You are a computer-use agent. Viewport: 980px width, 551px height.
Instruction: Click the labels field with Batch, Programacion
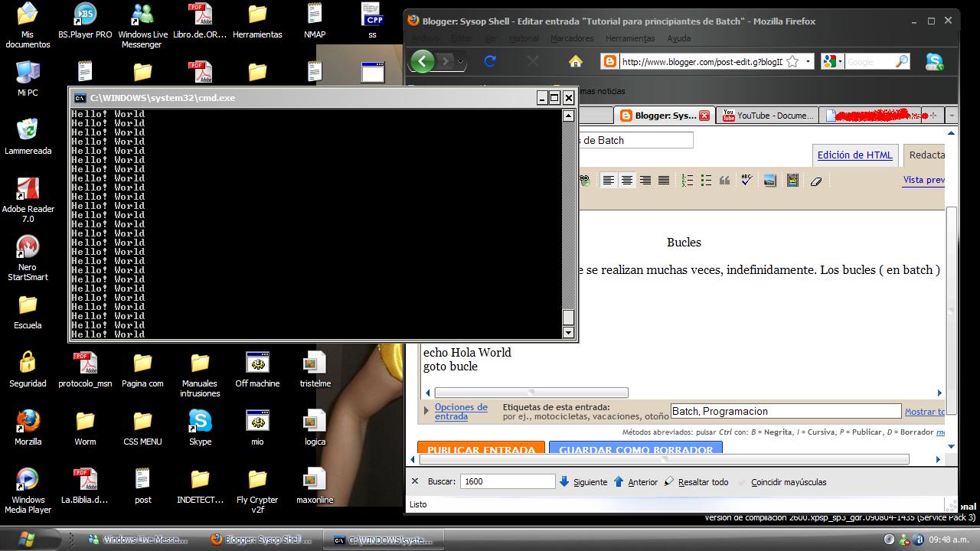pos(786,411)
